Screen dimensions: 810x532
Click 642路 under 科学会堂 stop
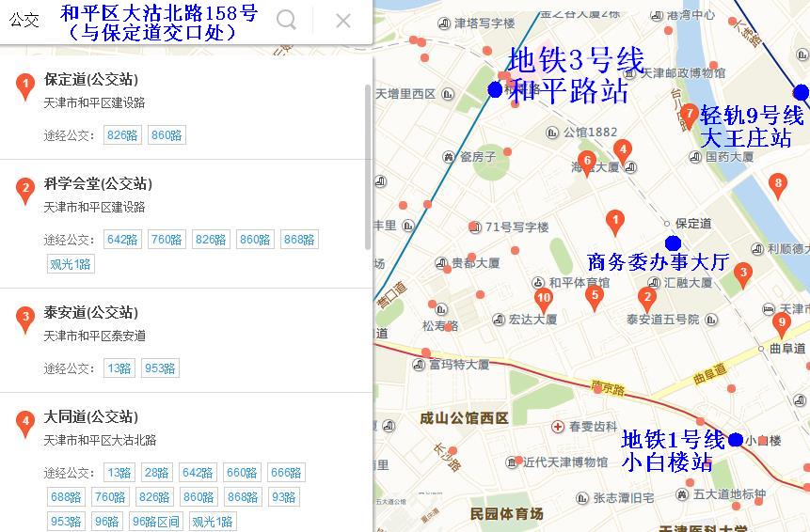pos(122,240)
